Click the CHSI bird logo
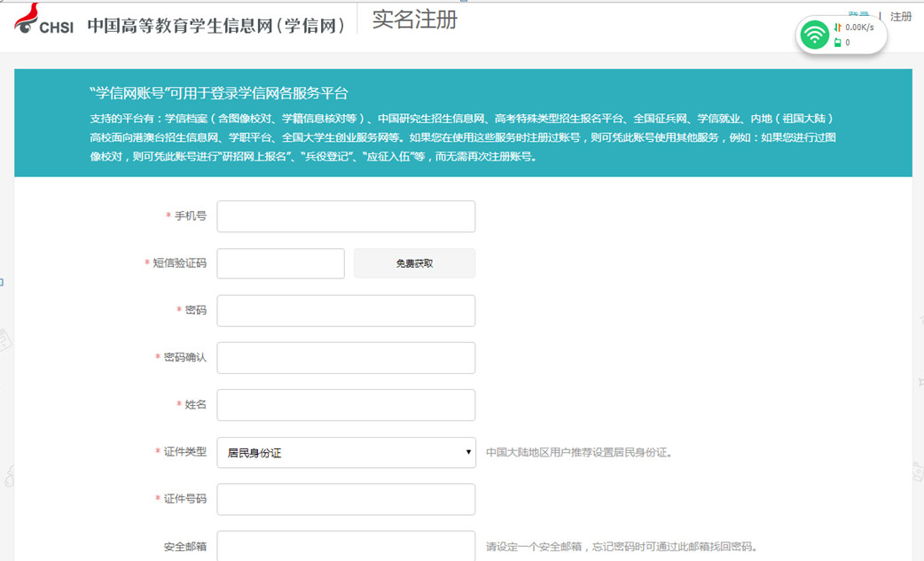924x561 pixels. 27,19
